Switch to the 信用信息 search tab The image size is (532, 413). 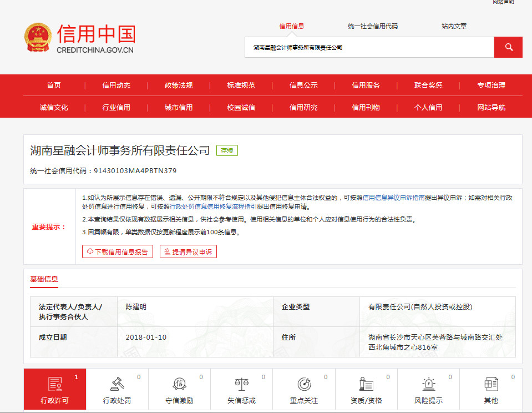click(x=291, y=26)
